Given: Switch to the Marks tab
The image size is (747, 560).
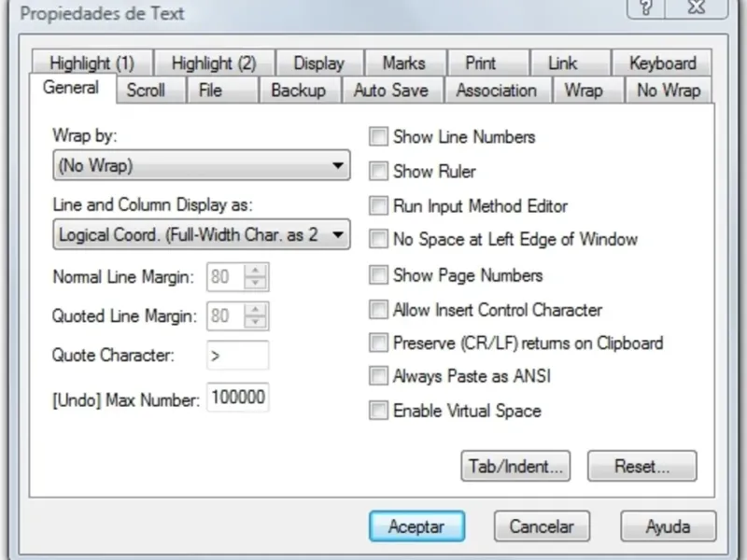Looking at the screenshot, I should 404,63.
